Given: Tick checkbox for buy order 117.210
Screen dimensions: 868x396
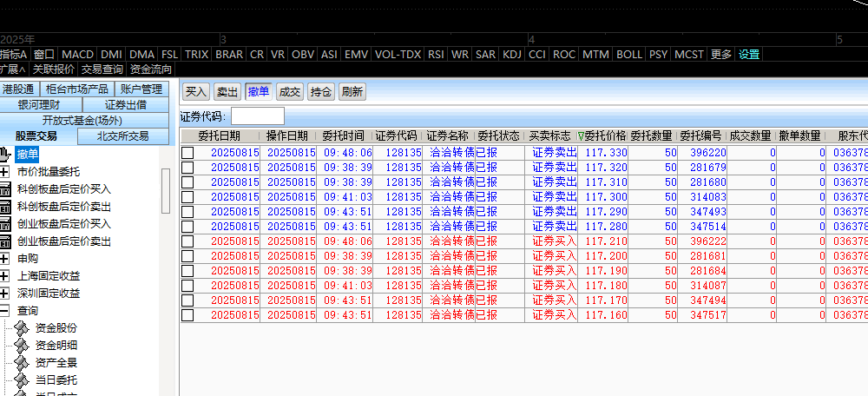Looking at the screenshot, I should click(187, 241).
